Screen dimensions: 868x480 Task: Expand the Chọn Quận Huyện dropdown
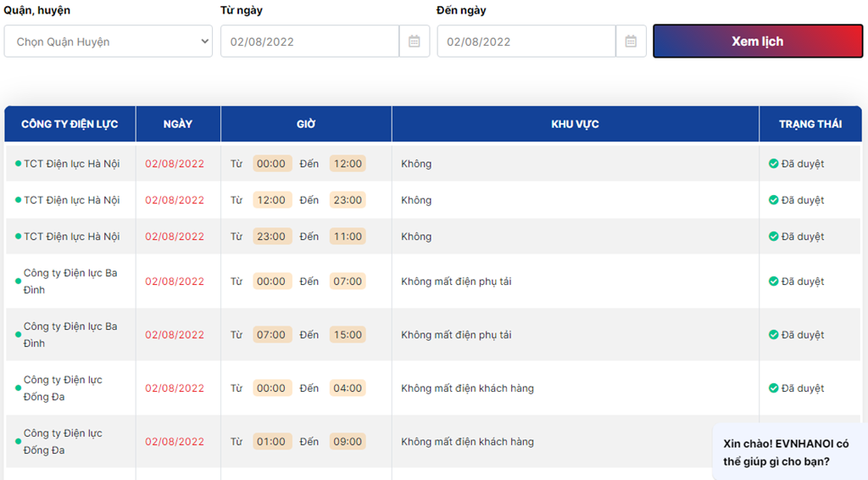108,41
